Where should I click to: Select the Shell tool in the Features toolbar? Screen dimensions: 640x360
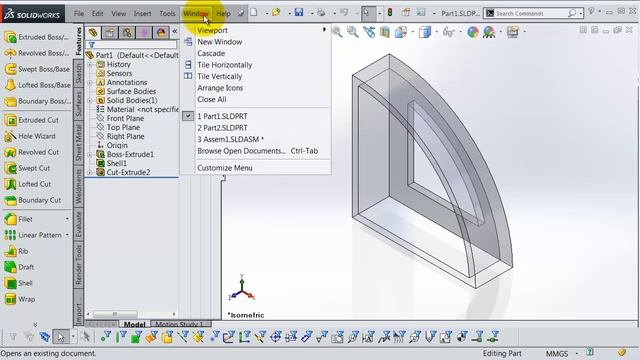pos(18,283)
